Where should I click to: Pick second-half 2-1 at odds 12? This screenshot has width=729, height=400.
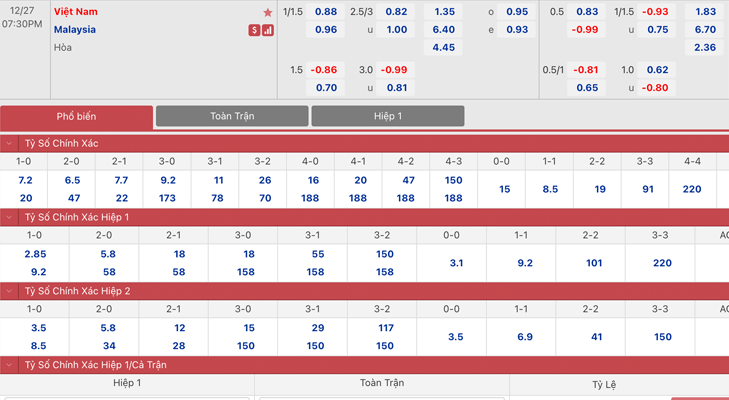click(x=179, y=328)
